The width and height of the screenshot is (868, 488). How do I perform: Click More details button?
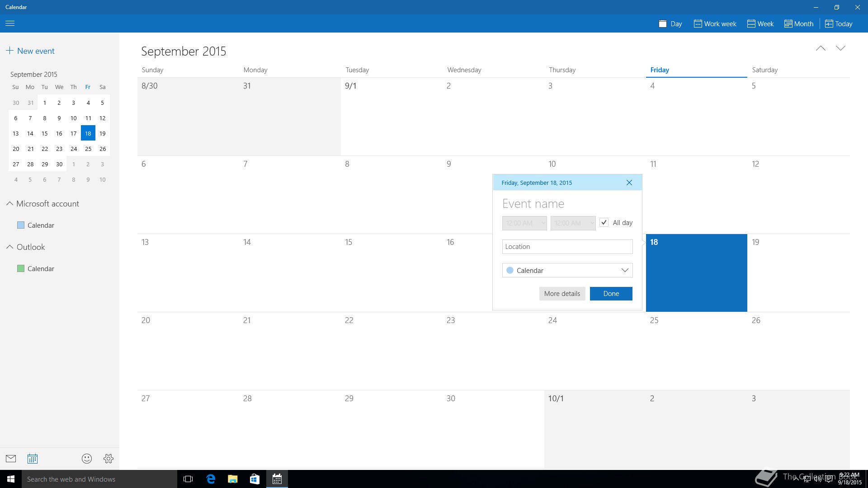tap(562, 294)
